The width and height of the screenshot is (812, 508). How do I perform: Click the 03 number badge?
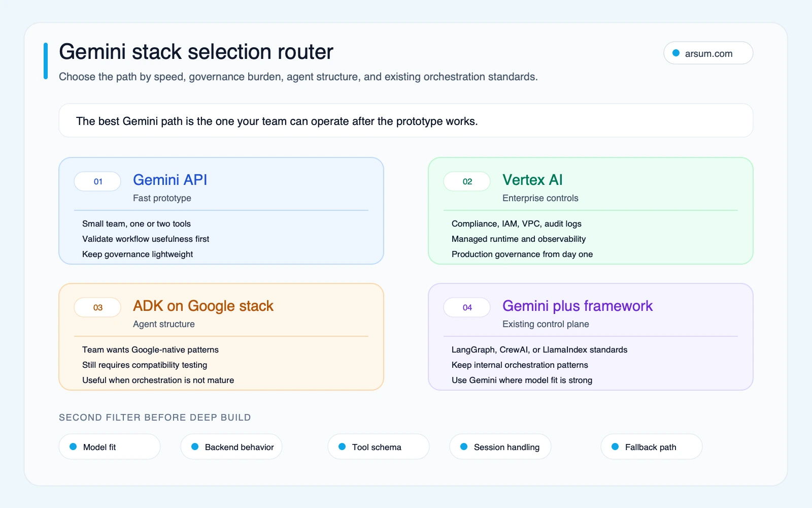point(97,307)
